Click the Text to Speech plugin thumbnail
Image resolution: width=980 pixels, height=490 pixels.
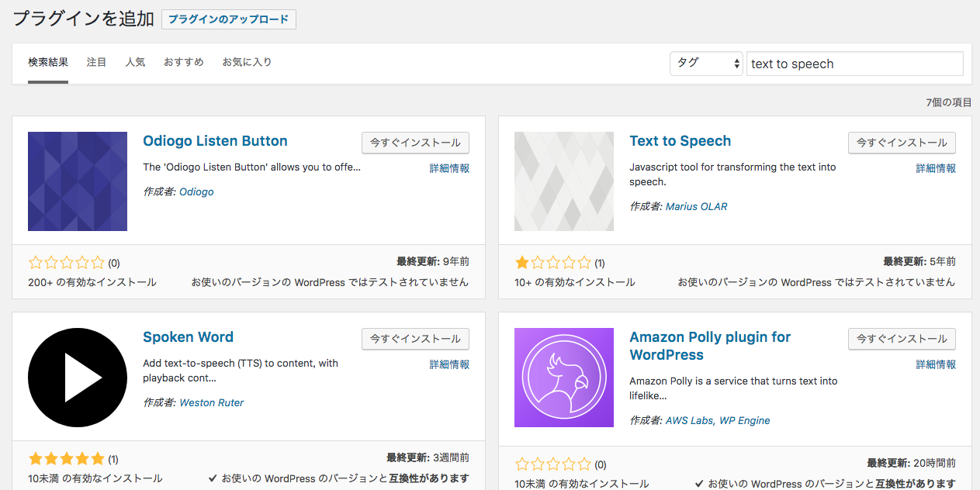[x=564, y=181]
